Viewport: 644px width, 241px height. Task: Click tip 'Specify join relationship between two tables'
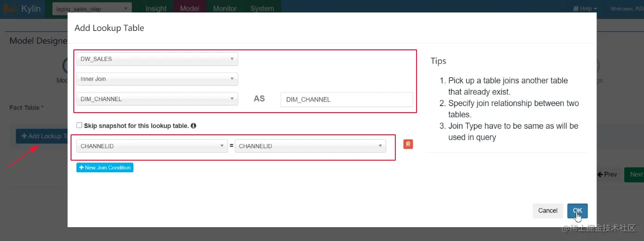click(513, 109)
